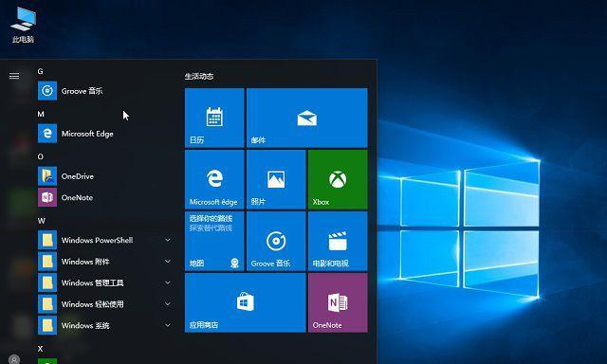Click the X letter header
The image size is (607, 364).
(x=40, y=349)
